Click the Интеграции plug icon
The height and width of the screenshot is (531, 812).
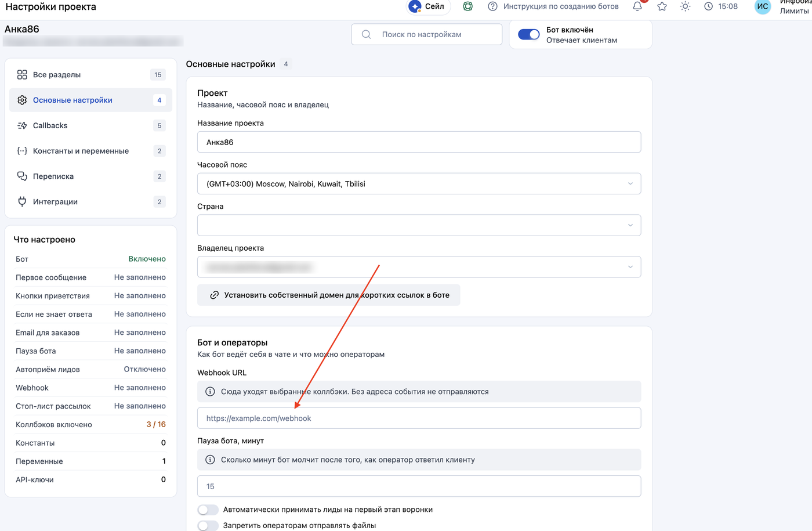22,201
